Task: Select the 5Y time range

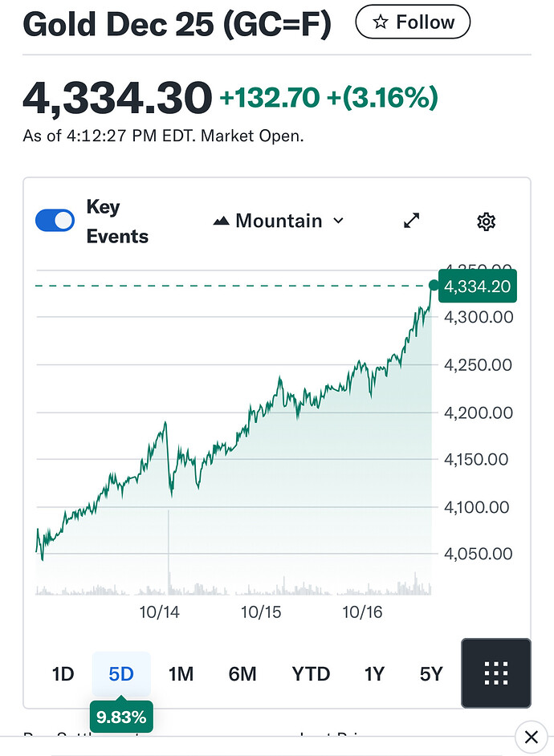Action: click(431, 674)
